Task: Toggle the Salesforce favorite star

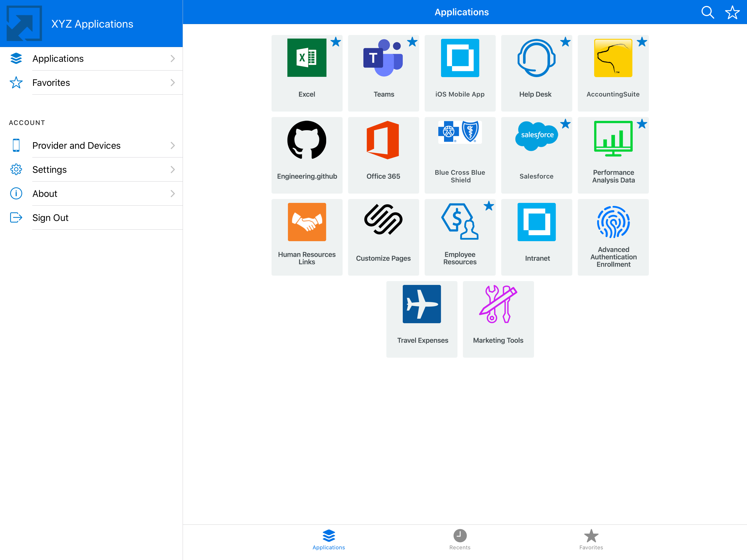Action: 565,124
